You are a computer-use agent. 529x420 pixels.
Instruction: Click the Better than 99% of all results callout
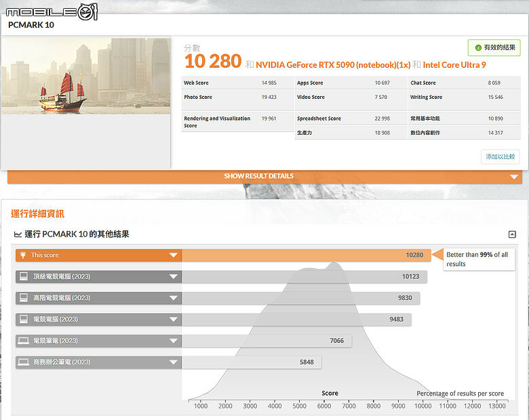pos(479,259)
